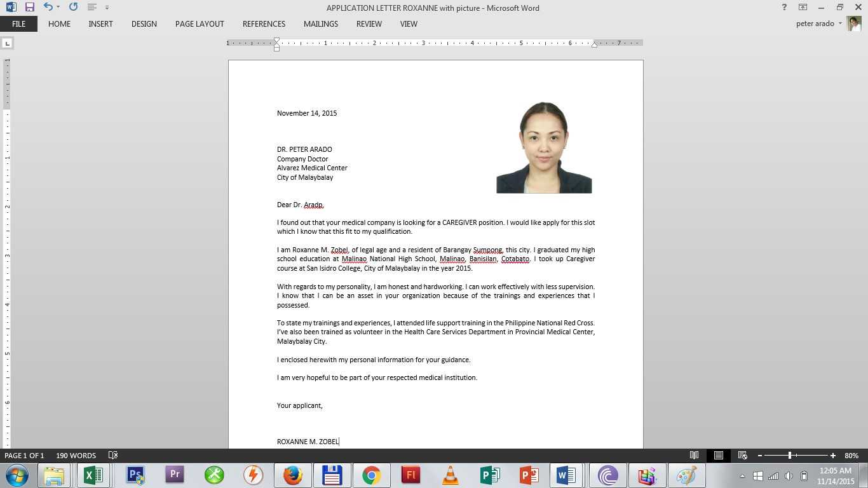Click the proofing errors icon in status bar
868x488 pixels.
[x=113, y=456]
